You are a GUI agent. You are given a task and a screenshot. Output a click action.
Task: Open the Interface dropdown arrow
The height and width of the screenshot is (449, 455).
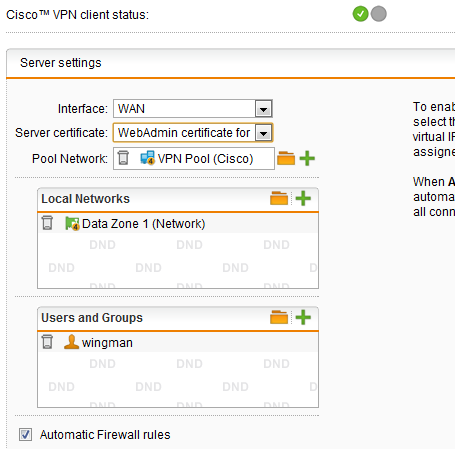coord(263,109)
